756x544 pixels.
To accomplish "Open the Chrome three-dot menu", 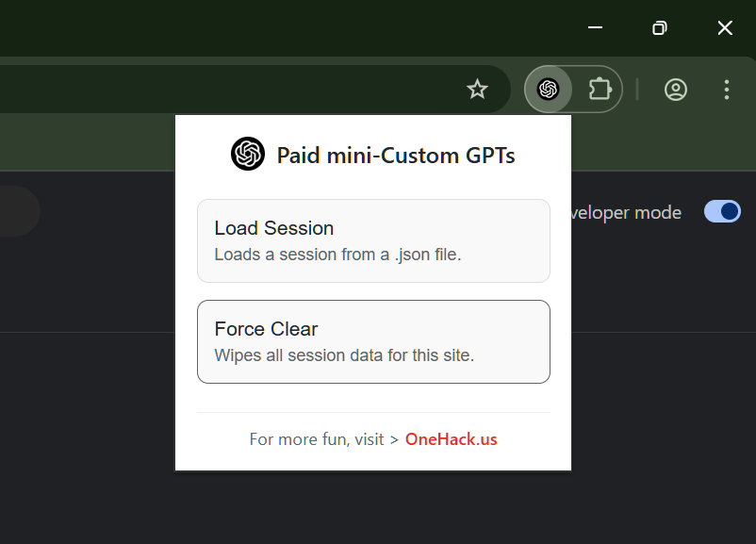I will (x=726, y=90).
